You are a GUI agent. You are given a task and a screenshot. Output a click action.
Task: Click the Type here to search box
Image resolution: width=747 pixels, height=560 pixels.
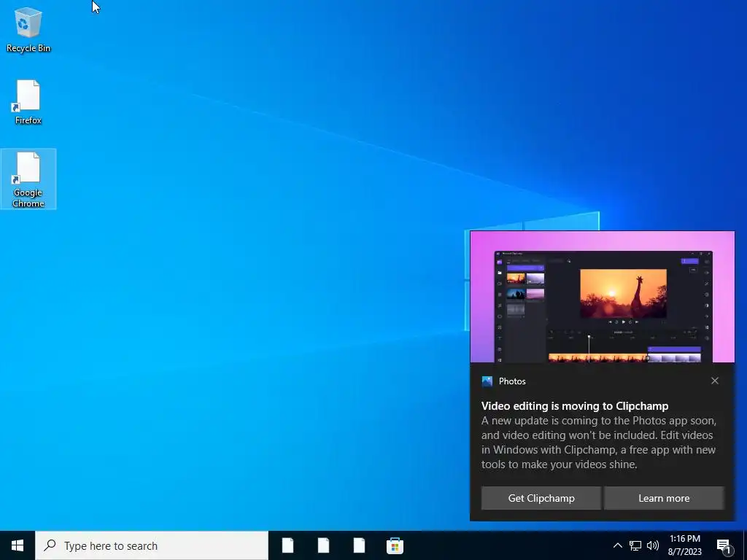152,545
